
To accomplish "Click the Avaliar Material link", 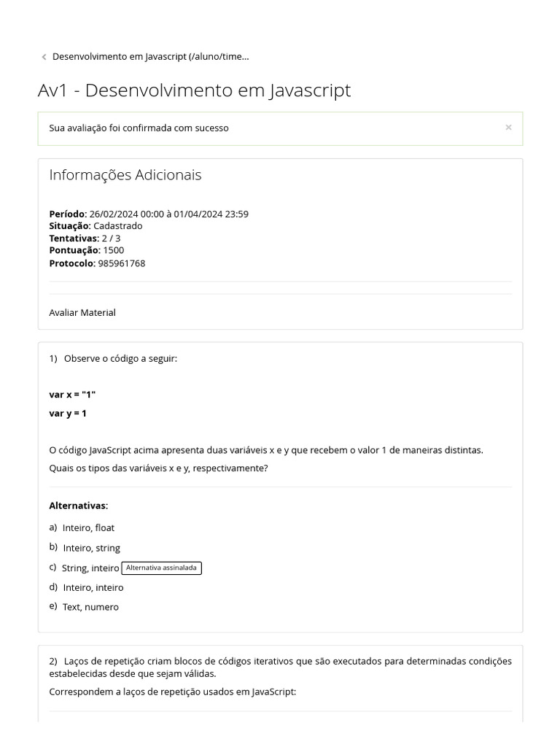I will coord(82,312).
